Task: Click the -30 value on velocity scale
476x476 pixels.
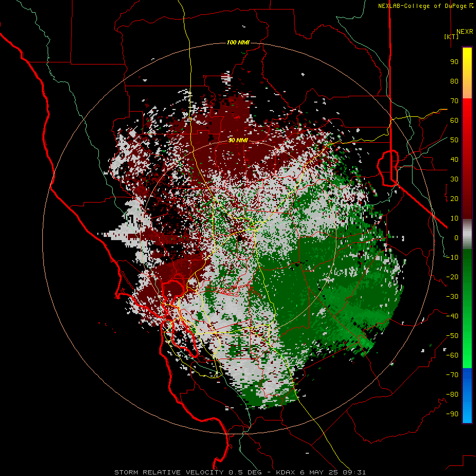Action: tap(452, 297)
